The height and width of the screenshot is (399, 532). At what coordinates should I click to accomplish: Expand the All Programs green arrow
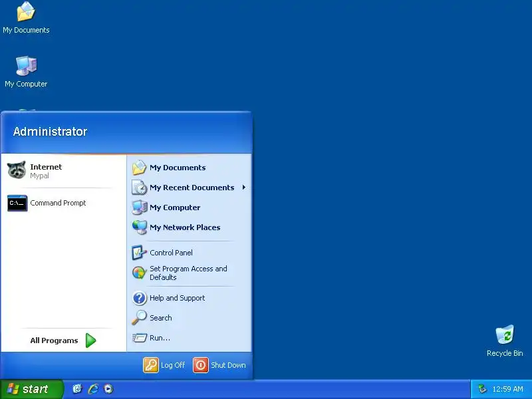pyautogui.click(x=90, y=340)
